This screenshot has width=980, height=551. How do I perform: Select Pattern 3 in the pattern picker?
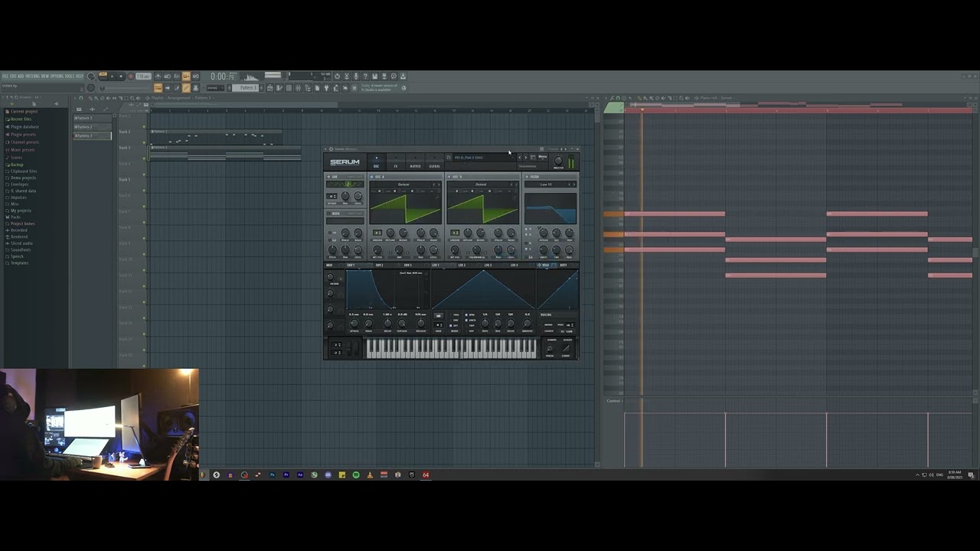tap(93, 135)
